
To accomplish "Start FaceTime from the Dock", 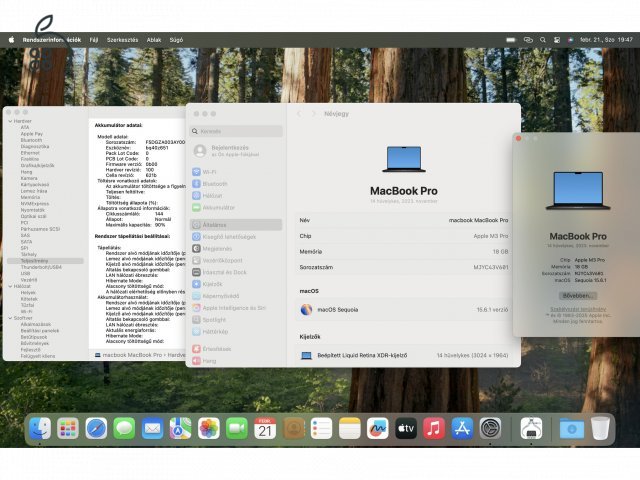I will [237, 429].
